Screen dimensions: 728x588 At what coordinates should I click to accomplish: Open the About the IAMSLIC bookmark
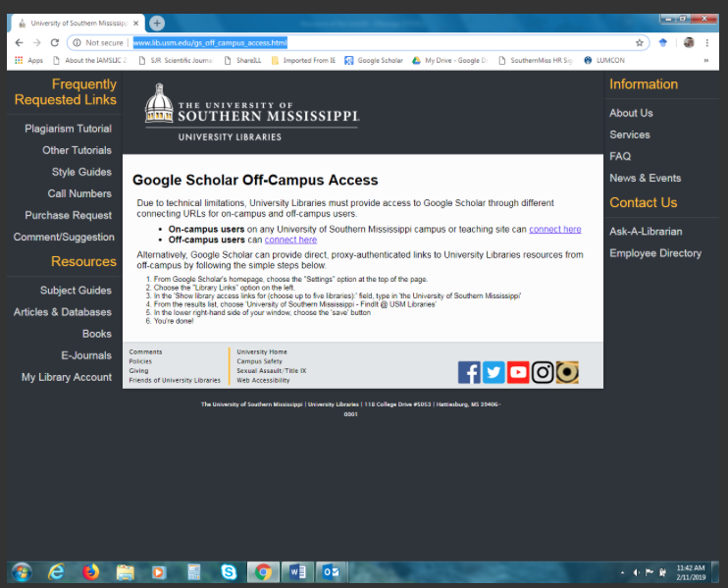click(x=89, y=61)
